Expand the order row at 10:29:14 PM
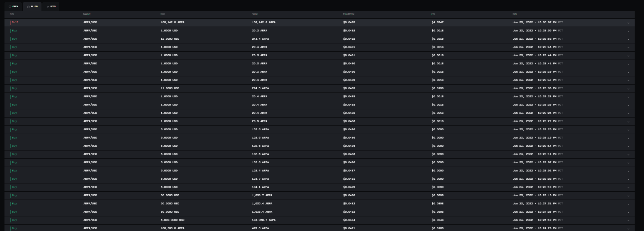The height and width of the screenshot is (231, 644). [x=628, y=146]
